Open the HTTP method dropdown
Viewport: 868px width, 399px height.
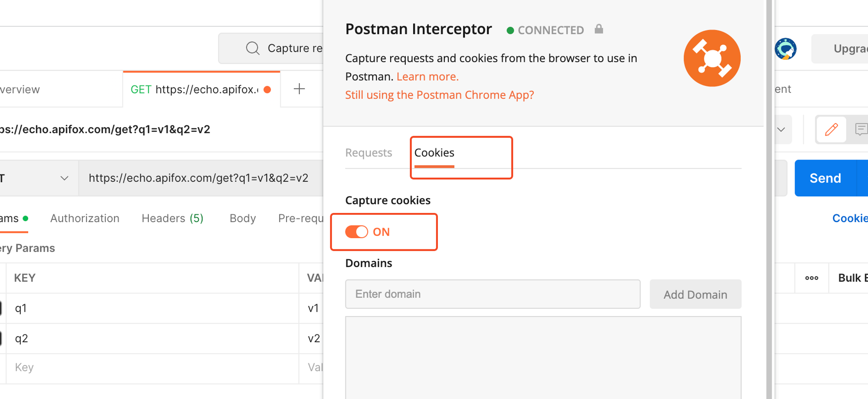pyautogui.click(x=64, y=178)
